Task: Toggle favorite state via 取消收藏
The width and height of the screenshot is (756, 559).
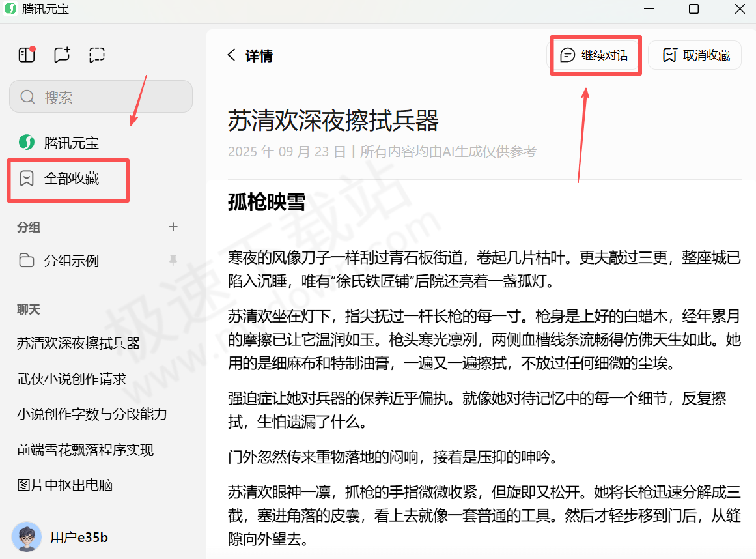Action: pyautogui.click(x=695, y=55)
